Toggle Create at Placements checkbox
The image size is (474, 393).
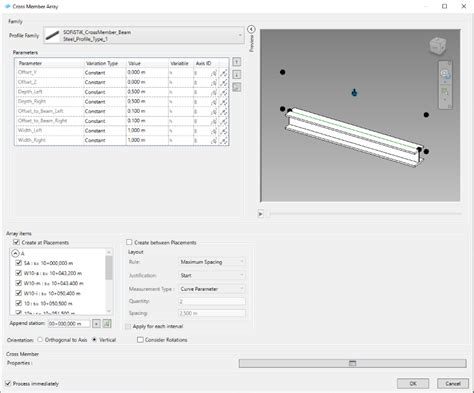tap(16, 242)
